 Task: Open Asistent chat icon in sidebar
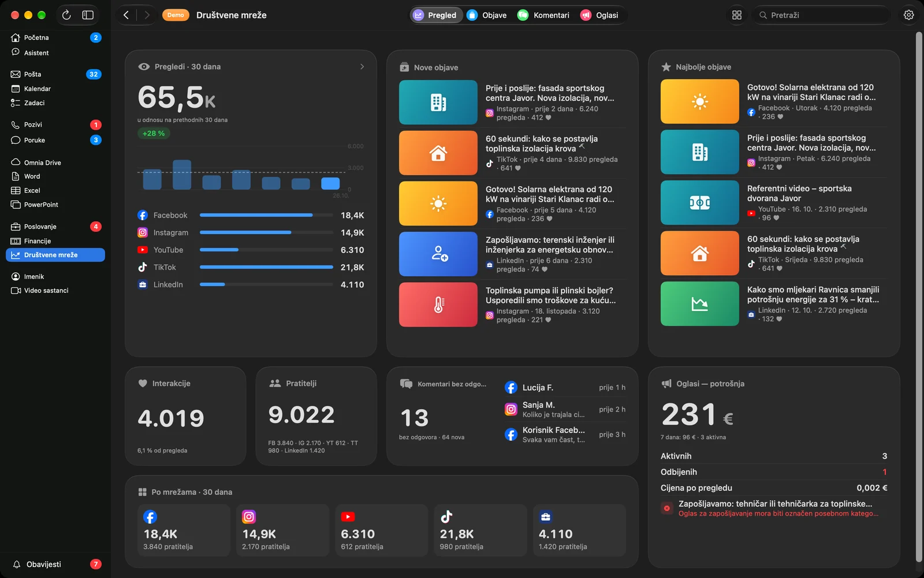click(16, 53)
